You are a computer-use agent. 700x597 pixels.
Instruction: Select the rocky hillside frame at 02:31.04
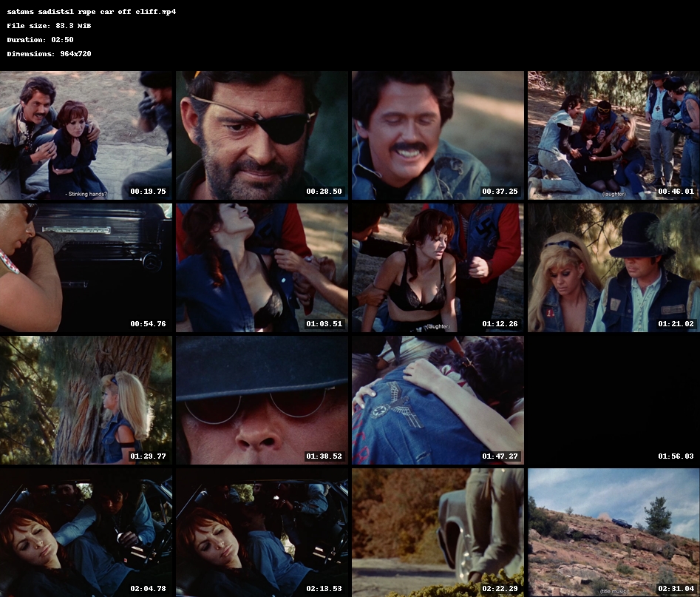(x=614, y=533)
